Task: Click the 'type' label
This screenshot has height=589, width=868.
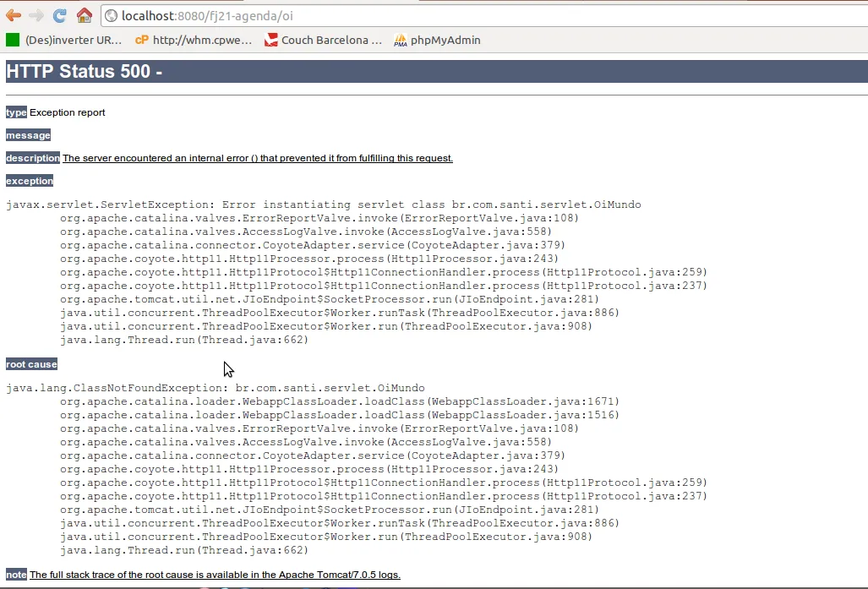Action: [x=16, y=112]
